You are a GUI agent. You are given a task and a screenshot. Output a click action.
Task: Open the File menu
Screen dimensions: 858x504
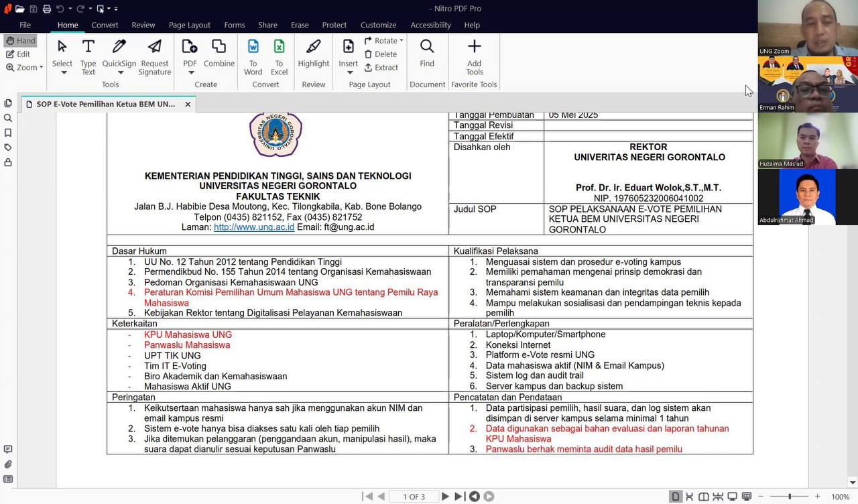click(x=25, y=25)
